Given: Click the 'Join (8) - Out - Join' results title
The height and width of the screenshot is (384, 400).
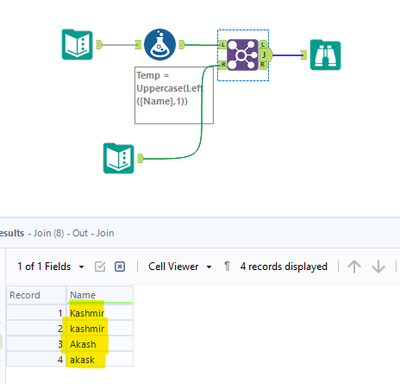Looking at the screenshot, I should coord(74,233).
